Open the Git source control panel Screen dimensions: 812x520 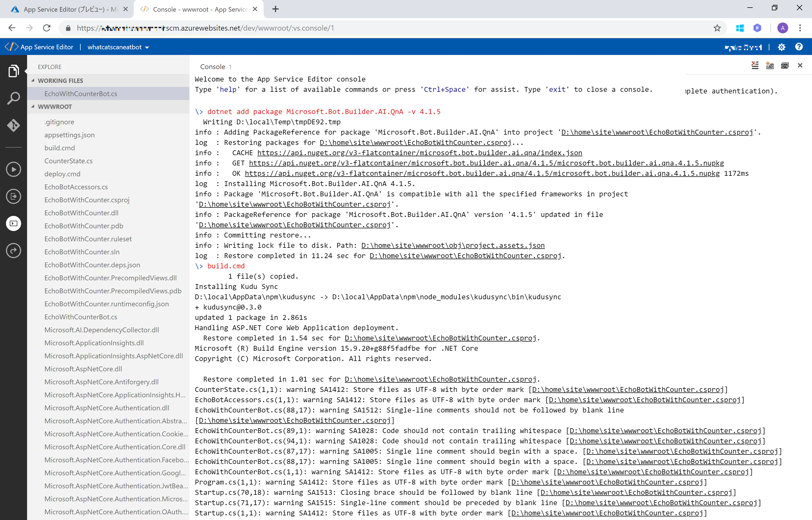click(14, 125)
